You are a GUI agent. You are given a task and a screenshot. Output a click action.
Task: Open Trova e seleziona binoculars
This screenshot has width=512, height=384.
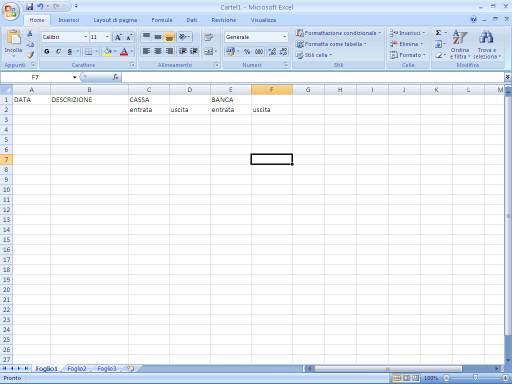(487, 44)
